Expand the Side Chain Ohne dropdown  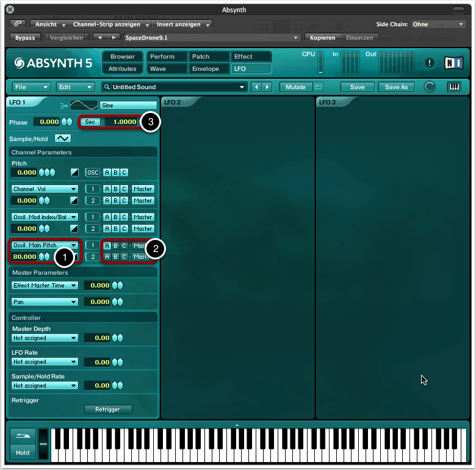[x=438, y=24]
